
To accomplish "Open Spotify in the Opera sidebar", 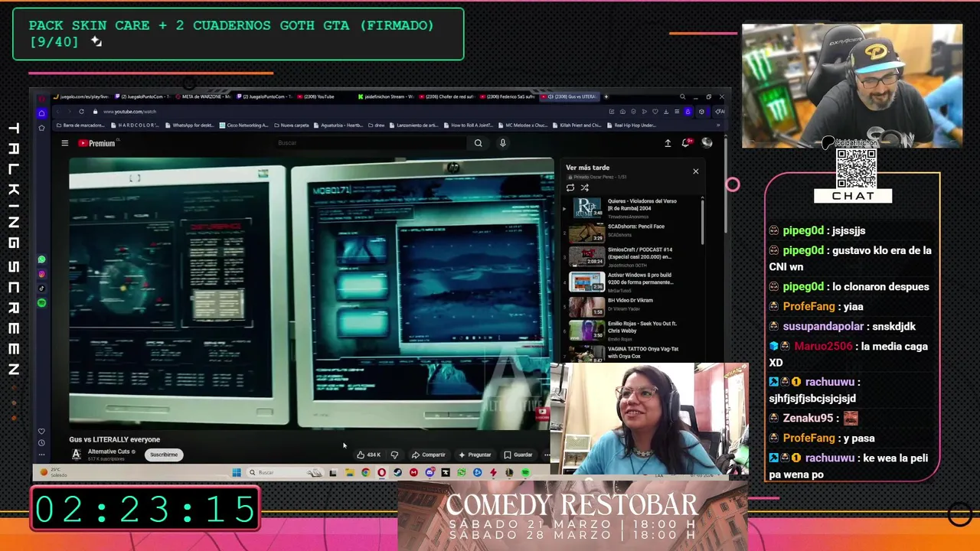I will [41, 303].
